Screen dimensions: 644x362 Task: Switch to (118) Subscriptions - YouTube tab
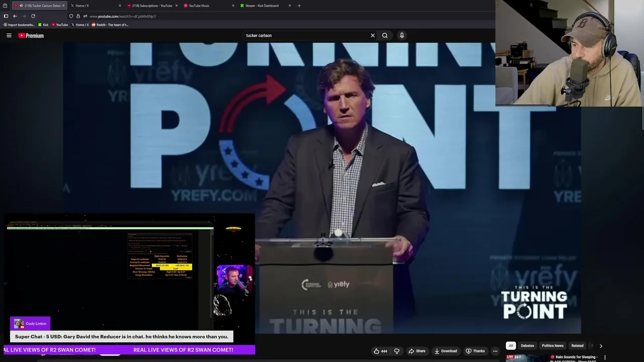[x=151, y=6]
